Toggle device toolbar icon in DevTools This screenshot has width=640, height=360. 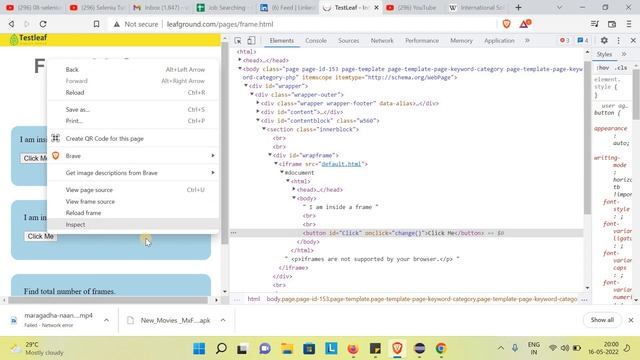tap(251, 40)
